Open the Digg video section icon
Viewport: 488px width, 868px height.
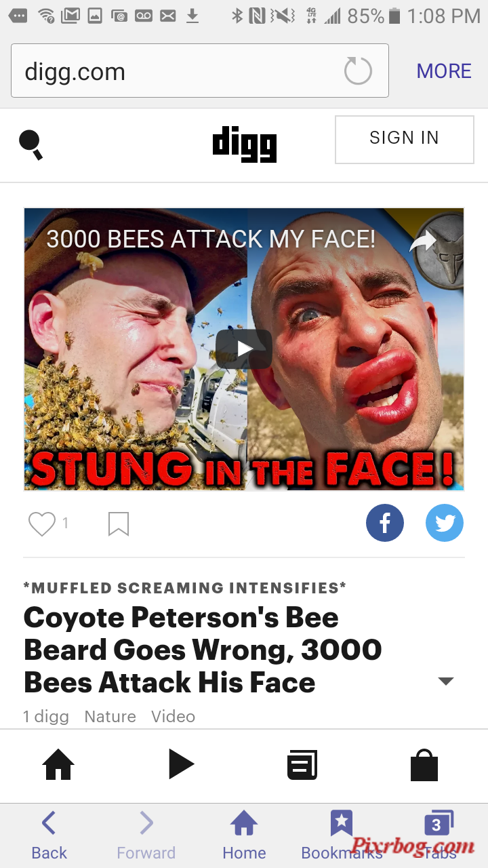181,765
